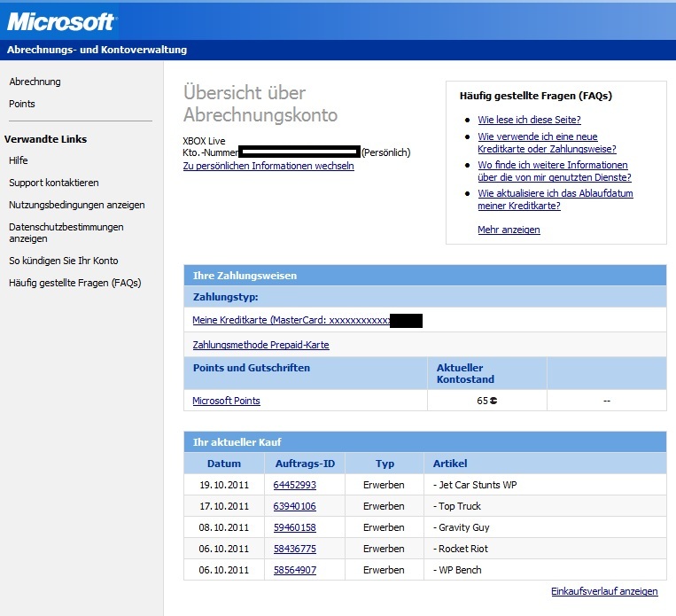676x616 pixels.
Task: Open Datenschutzbestimmungen anzeigen
Action: [x=66, y=232]
